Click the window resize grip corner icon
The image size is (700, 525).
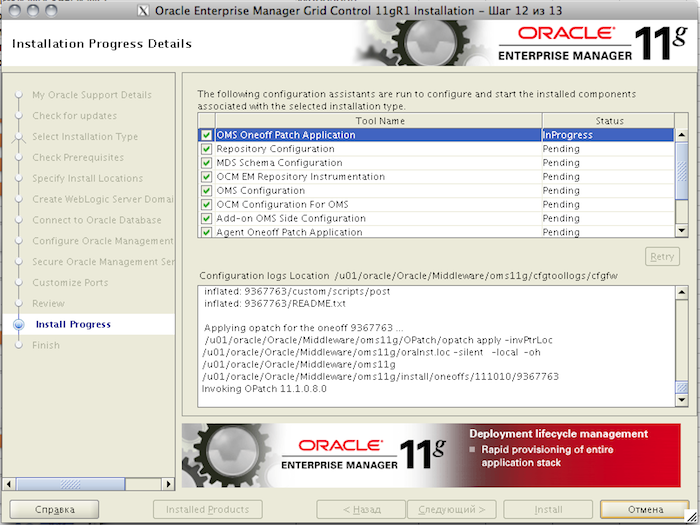pos(692,517)
